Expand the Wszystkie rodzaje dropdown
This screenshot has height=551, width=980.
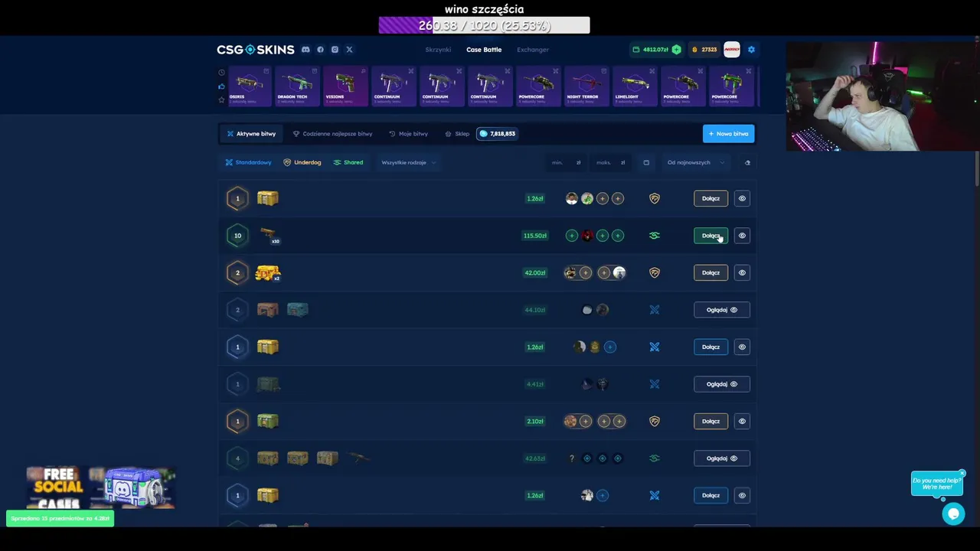408,162
